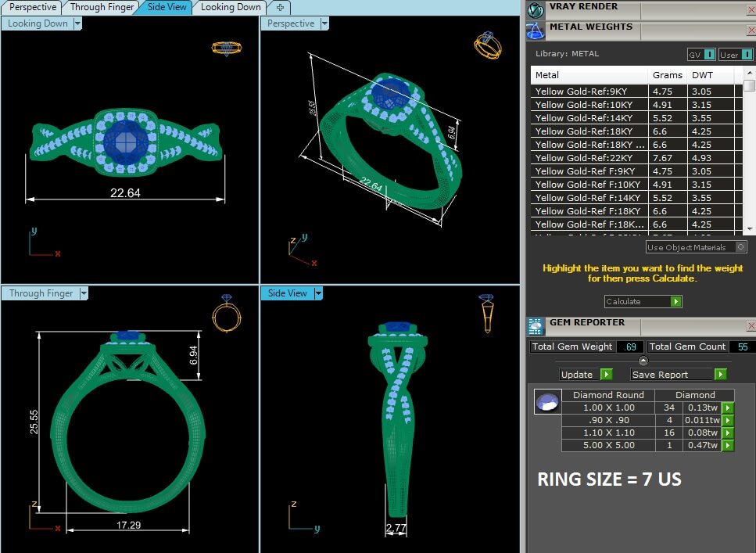Toggle the User library switch
Image resolution: width=756 pixels, height=553 pixels.
point(747,55)
